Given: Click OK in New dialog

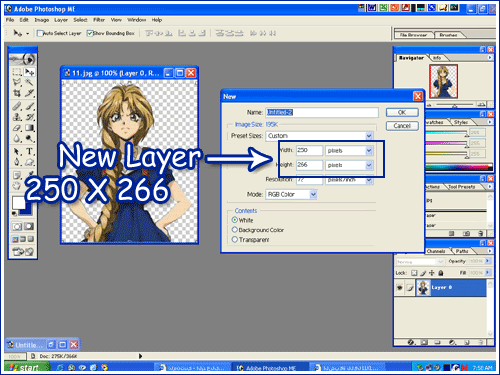Looking at the screenshot, I should click(402, 112).
